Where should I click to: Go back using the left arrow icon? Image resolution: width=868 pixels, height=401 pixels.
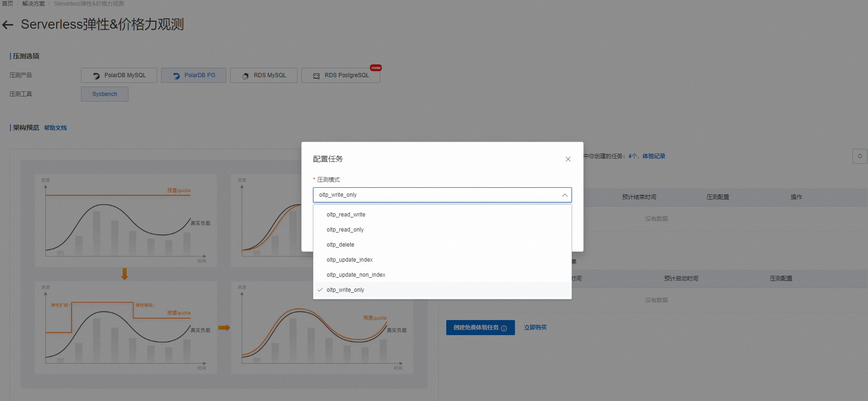click(x=8, y=24)
